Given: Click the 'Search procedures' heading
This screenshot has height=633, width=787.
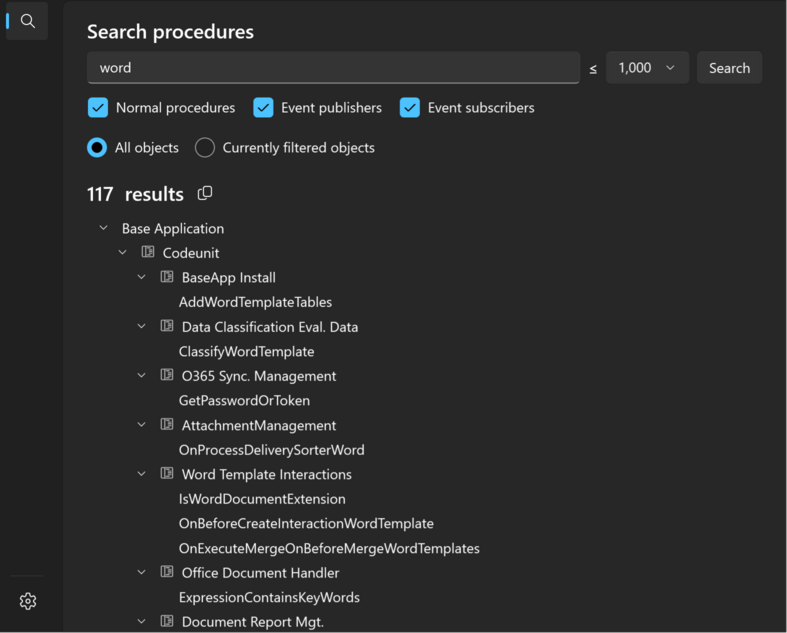Looking at the screenshot, I should tap(171, 32).
